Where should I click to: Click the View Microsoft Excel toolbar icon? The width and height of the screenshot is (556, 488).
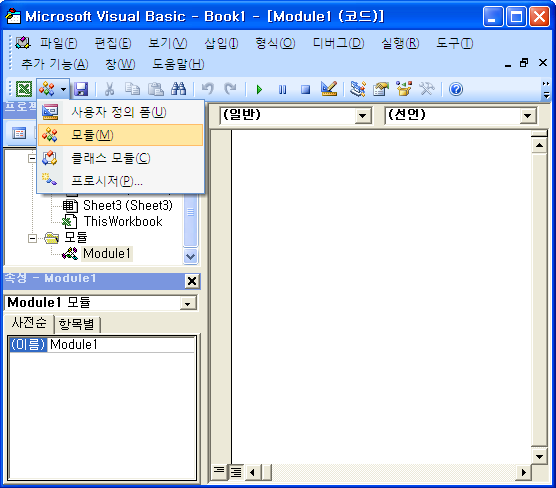(x=24, y=89)
